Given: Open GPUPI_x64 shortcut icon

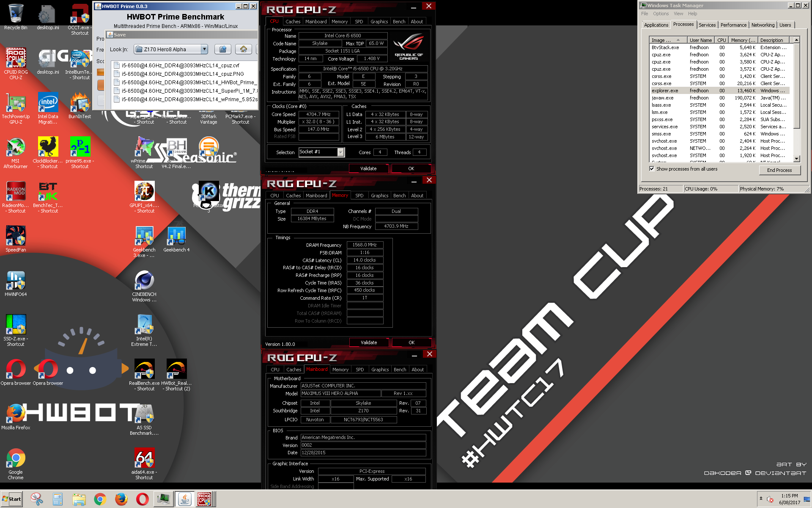Looking at the screenshot, I should tap(144, 197).
